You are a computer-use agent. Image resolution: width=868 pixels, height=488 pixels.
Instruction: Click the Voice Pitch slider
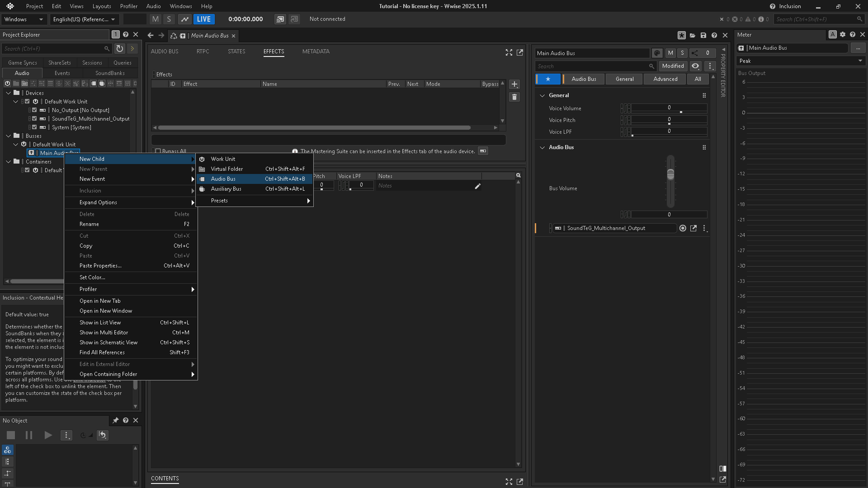pos(669,120)
